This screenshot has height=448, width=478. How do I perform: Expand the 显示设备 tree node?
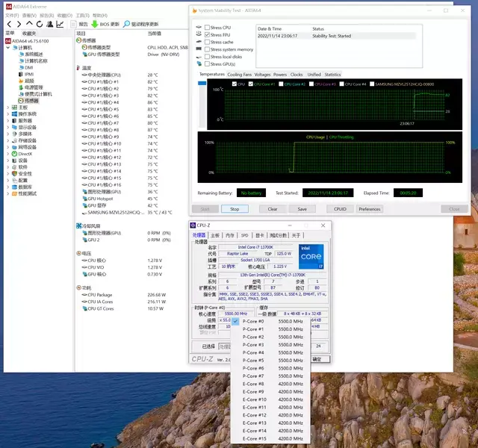point(8,127)
